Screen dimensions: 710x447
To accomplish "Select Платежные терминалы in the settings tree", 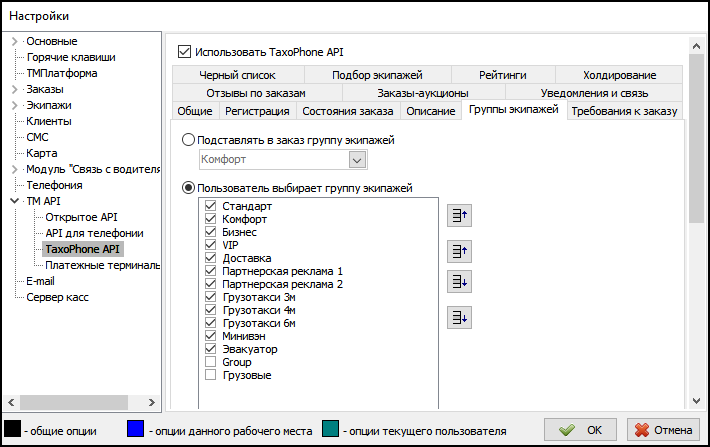I will (103, 265).
